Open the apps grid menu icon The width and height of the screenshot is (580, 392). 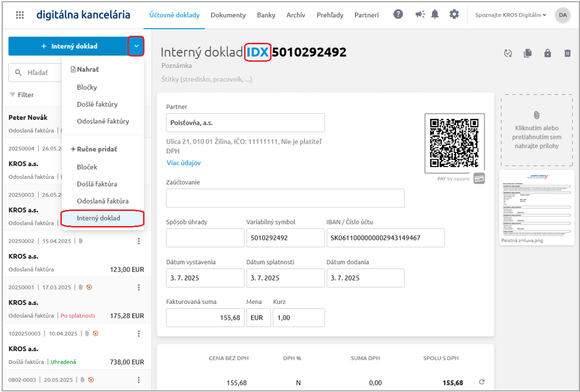tap(20, 15)
